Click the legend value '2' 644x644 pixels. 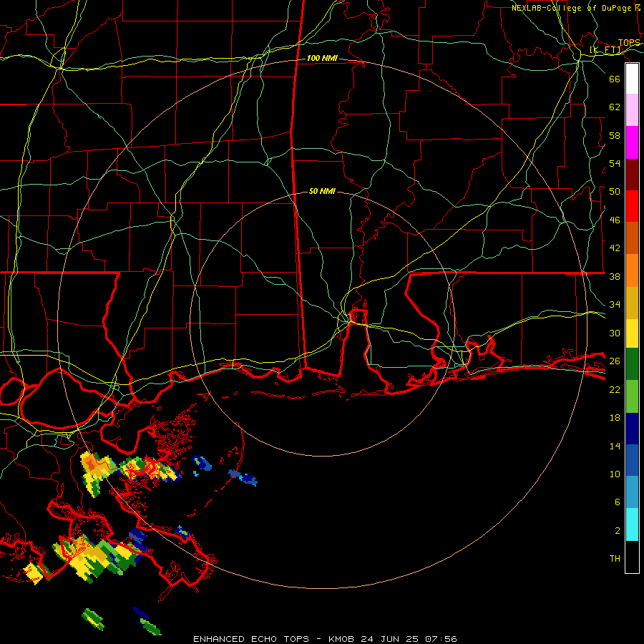(617, 531)
